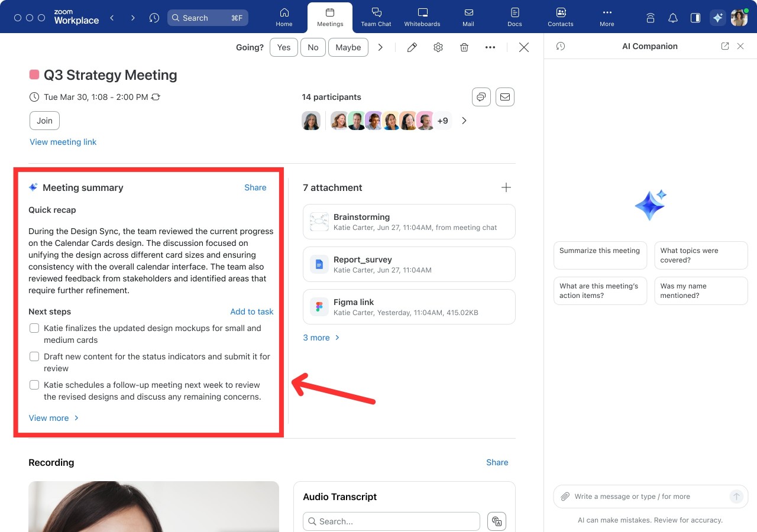Viewport: 757px width, 532px height.
Task: Add attachment with the plus icon
Action: point(506,187)
